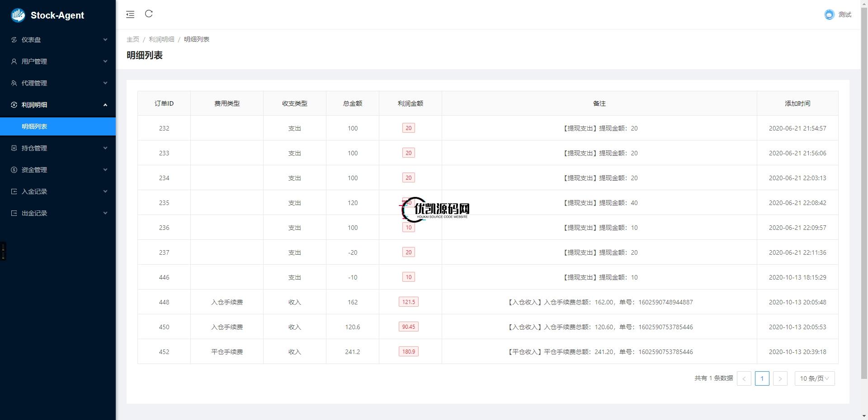This screenshot has width=868, height=420.
Task: Click the next page arrow button
Action: coord(780,378)
